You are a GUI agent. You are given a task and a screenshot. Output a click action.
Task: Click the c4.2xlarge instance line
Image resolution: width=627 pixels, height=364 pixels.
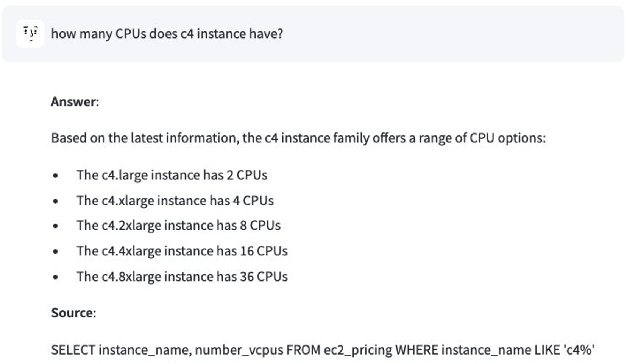tap(178, 226)
